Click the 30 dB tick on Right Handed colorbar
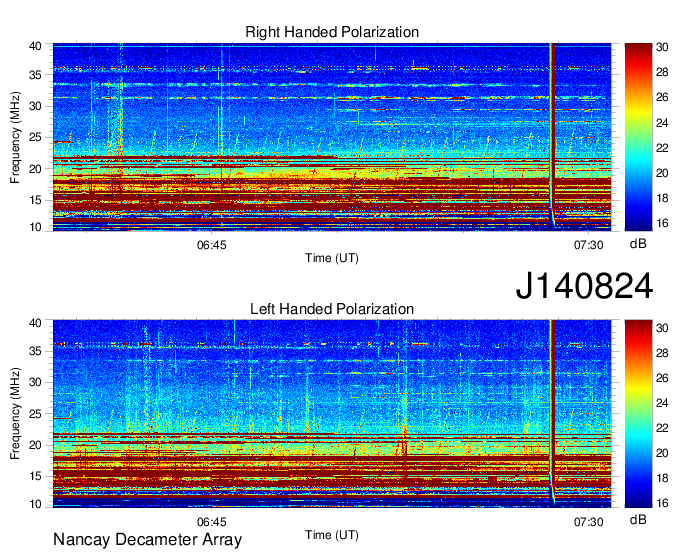The image size is (680, 552). 662,47
